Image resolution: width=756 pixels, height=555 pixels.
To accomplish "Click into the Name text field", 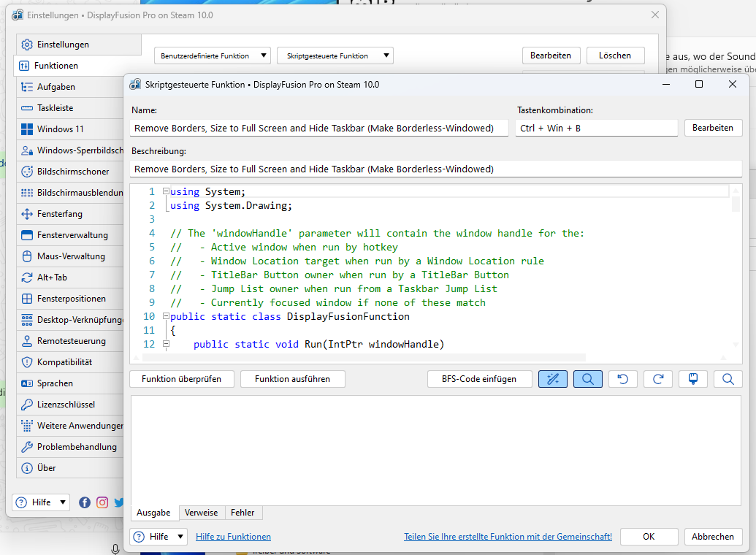I will pos(318,129).
